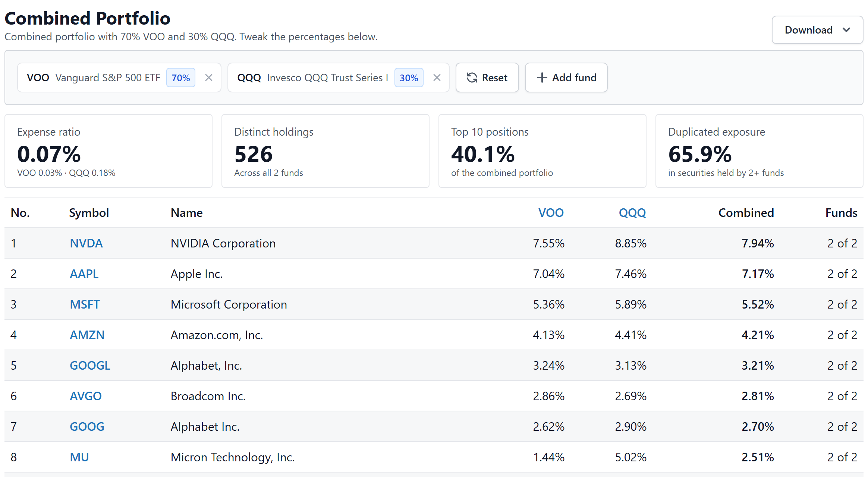Click the VOO column header link

pyautogui.click(x=551, y=213)
